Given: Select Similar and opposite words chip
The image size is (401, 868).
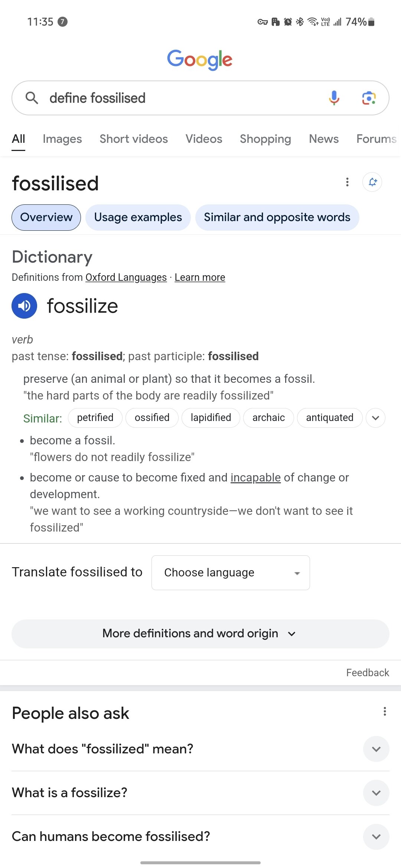Looking at the screenshot, I should [x=277, y=217].
